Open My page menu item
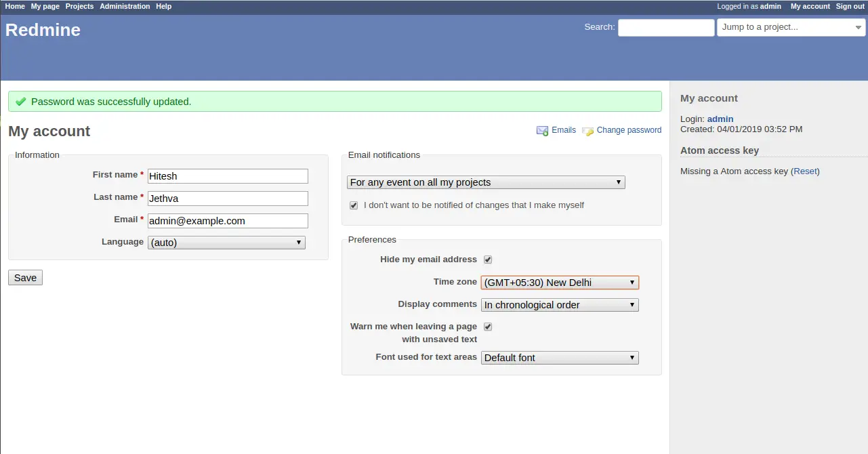 coord(45,6)
